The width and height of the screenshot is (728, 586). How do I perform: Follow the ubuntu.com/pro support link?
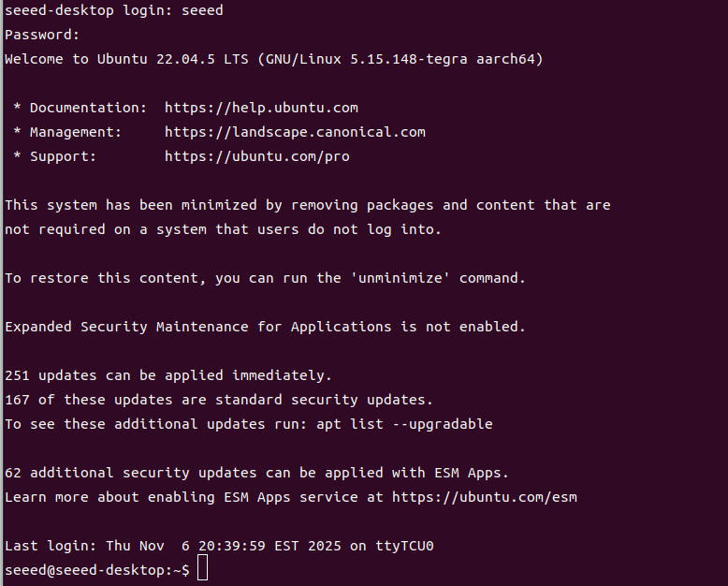click(x=256, y=156)
